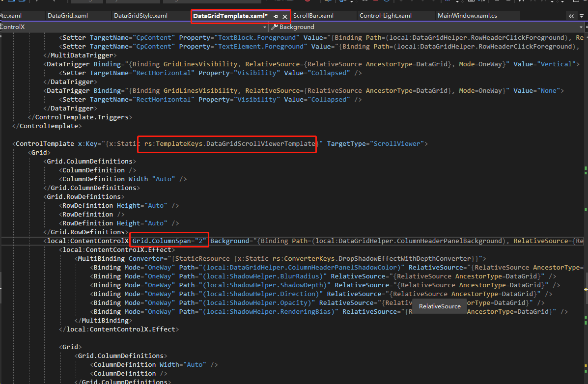Select the RelativeSource IntelliSense suggestion
Screen dimensions: 588x384
439,306
